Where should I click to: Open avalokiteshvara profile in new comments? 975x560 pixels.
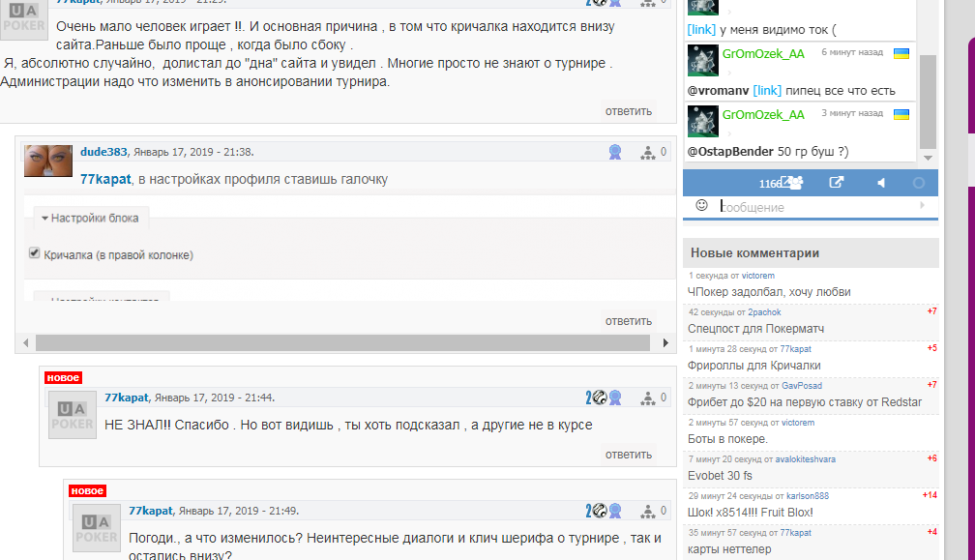point(805,459)
